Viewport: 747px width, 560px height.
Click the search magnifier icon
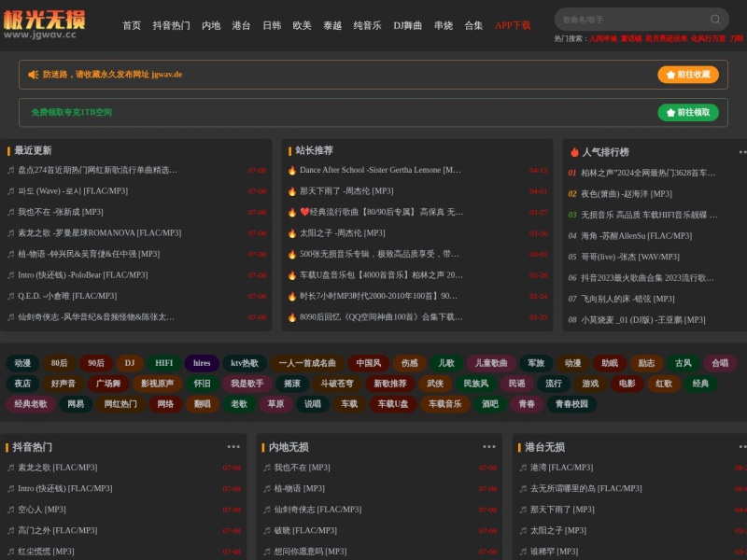tap(714, 19)
